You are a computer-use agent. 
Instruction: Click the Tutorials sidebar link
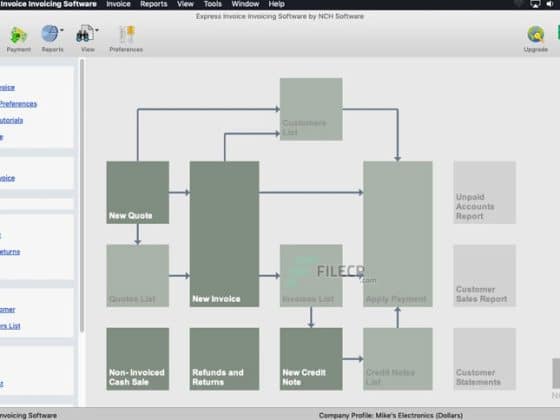(x=11, y=120)
